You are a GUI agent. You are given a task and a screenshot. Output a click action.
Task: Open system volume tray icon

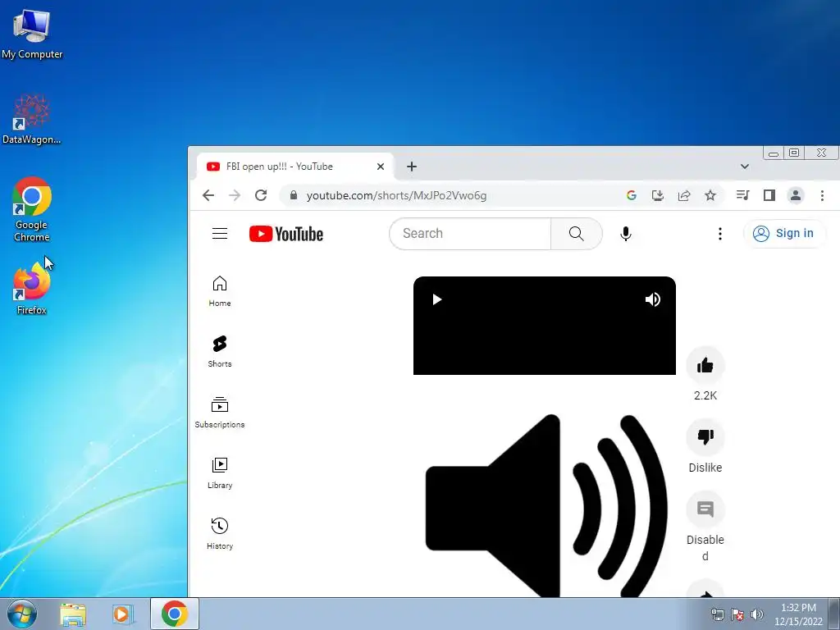coord(756,614)
